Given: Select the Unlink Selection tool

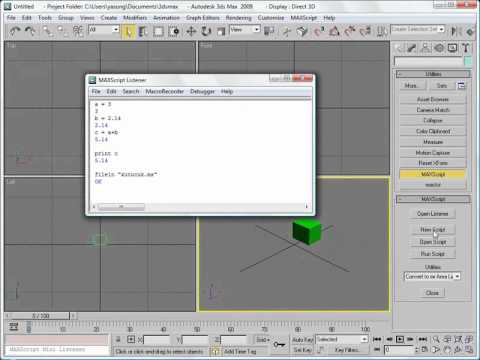Looking at the screenshot, I should pos(62,31).
